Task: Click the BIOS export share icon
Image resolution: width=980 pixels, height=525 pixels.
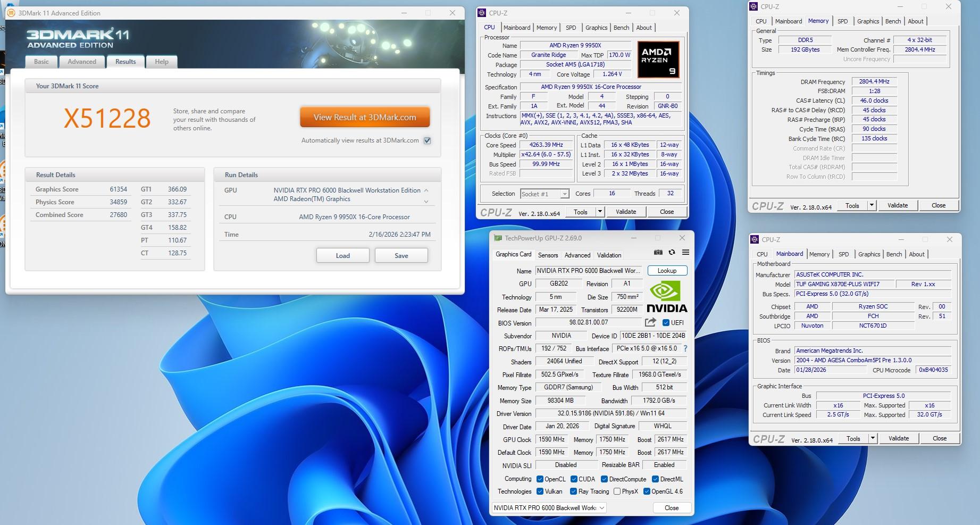Action: 650,322
